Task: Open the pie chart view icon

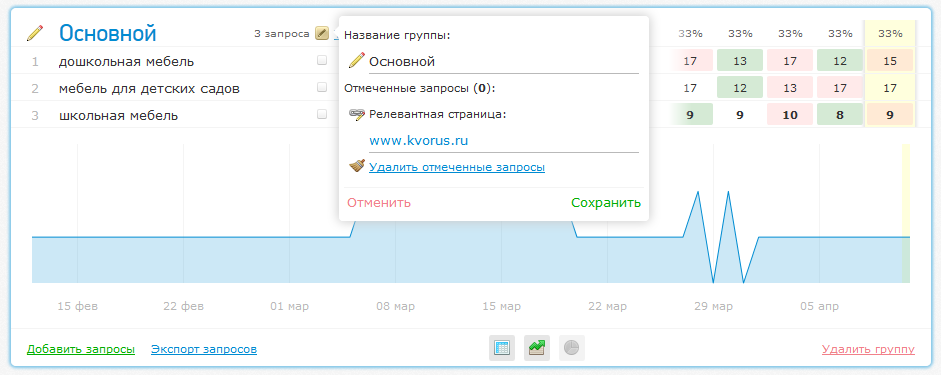Action: [x=571, y=348]
